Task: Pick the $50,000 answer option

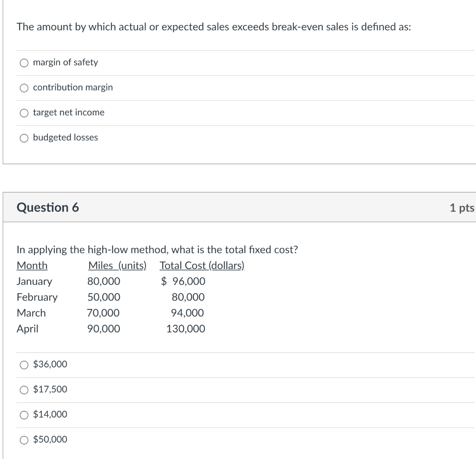Action: click(24, 440)
